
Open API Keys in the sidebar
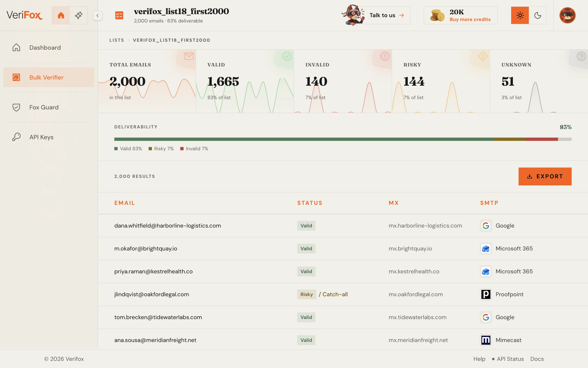coord(49,137)
